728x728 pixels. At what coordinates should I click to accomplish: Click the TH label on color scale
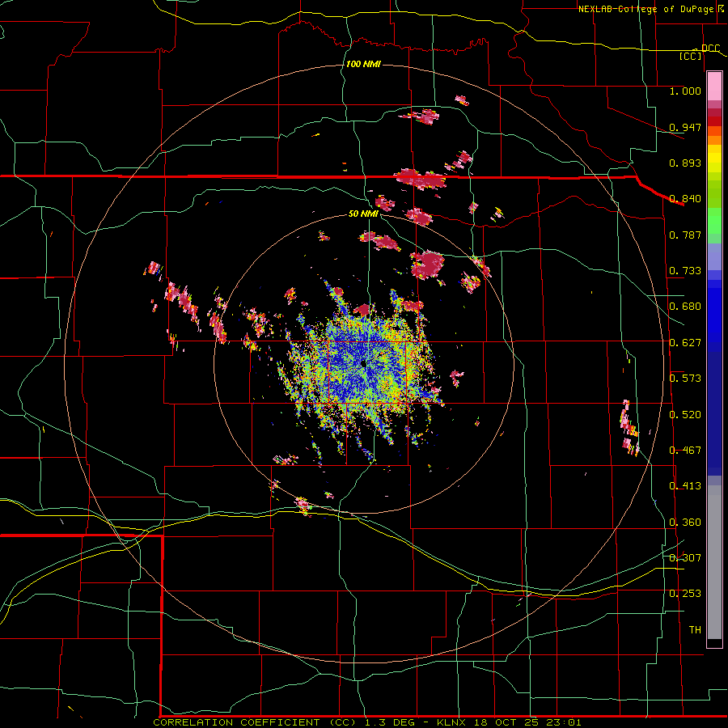[x=695, y=630]
